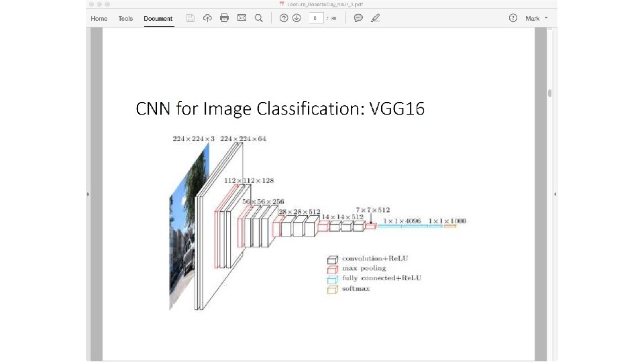Image resolution: width=644 pixels, height=362 pixels.
Task: Click the 'softmax' legend text
Action: [356, 288]
